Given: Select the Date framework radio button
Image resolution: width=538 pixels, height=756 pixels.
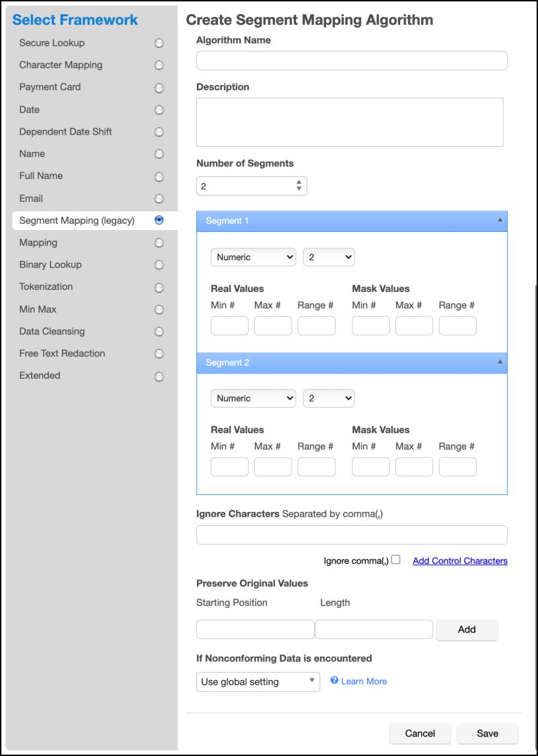Looking at the screenshot, I should point(159,110).
